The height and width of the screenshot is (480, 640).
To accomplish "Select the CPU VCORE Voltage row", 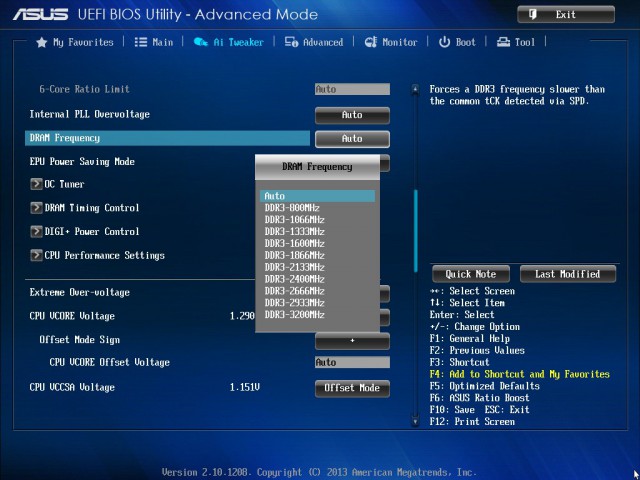I will pos(72,316).
